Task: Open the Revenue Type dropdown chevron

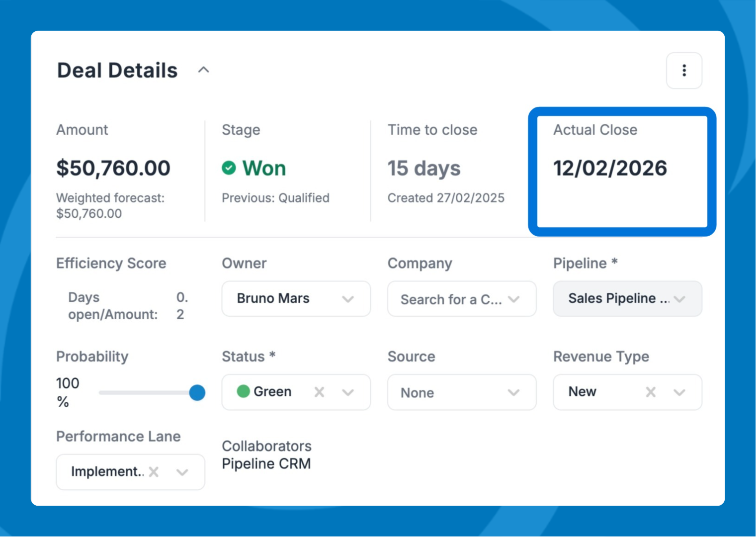Action: [679, 392]
